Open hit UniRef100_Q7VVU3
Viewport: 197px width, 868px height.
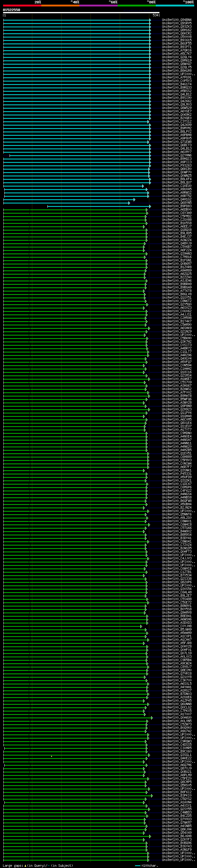(177, 819)
